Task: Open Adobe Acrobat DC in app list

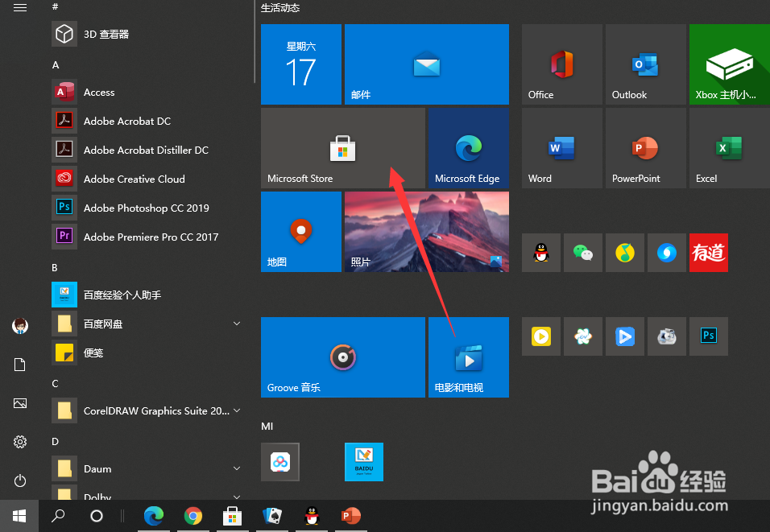Action: coord(147,121)
